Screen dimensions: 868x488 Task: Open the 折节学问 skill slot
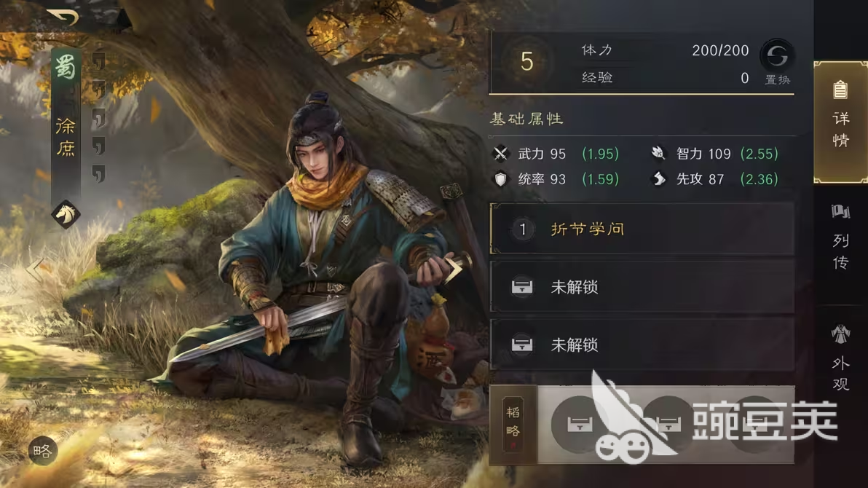click(x=642, y=229)
